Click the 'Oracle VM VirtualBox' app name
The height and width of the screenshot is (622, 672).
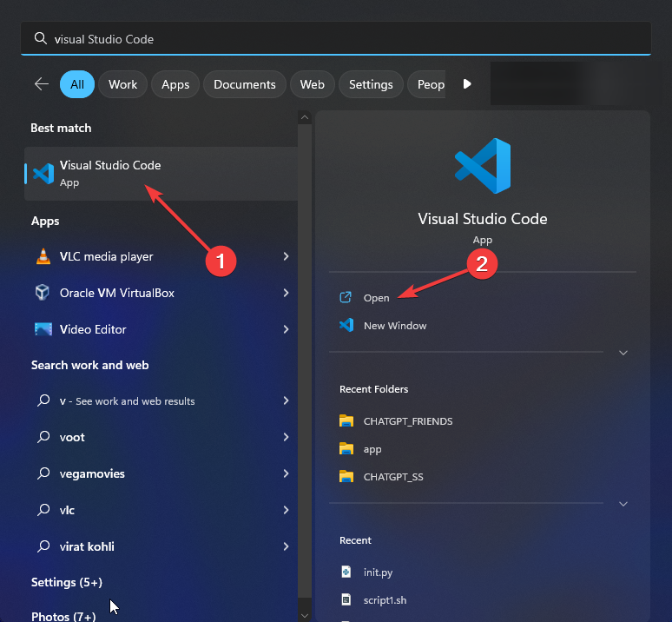point(117,293)
